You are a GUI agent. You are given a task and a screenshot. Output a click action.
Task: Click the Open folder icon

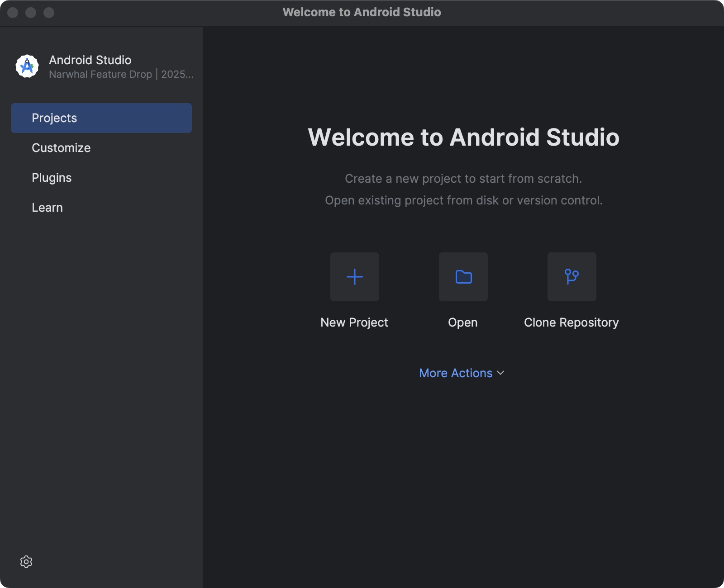pos(463,277)
